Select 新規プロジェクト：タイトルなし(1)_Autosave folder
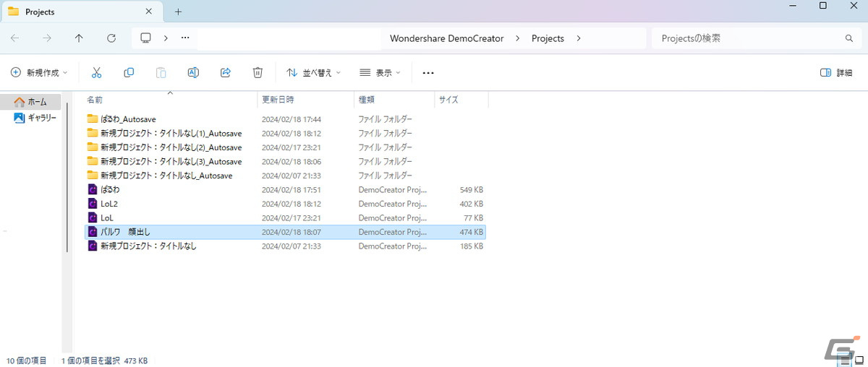This screenshot has height=367, width=868. (x=285, y=133)
